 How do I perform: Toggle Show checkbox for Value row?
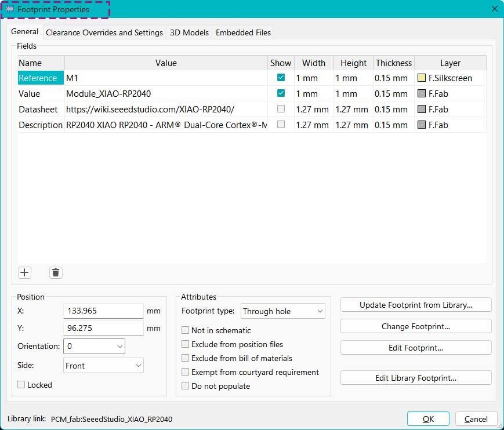(281, 93)
